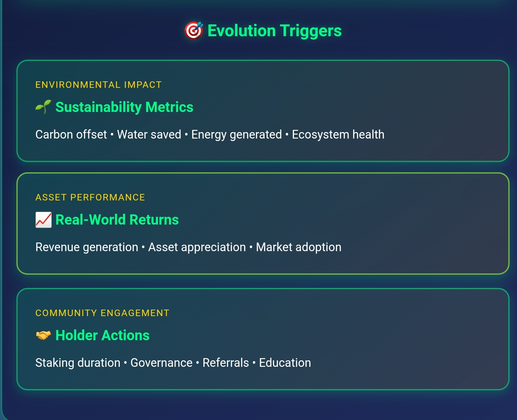Image resolution: width=517 pixels, height=420 pixels.
Task: Open the Holder Actions title
Action: point(102,335)
